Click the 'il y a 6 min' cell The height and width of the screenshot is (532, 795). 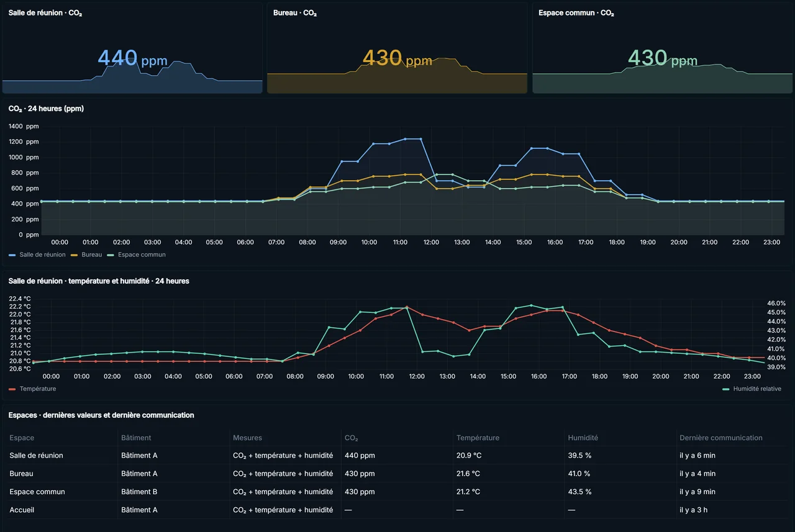tap(697, 456)
